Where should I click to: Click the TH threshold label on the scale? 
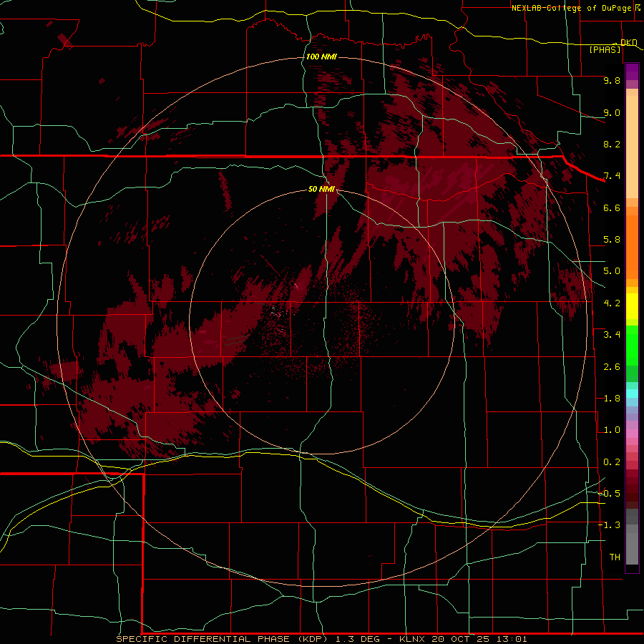point(615,557)
